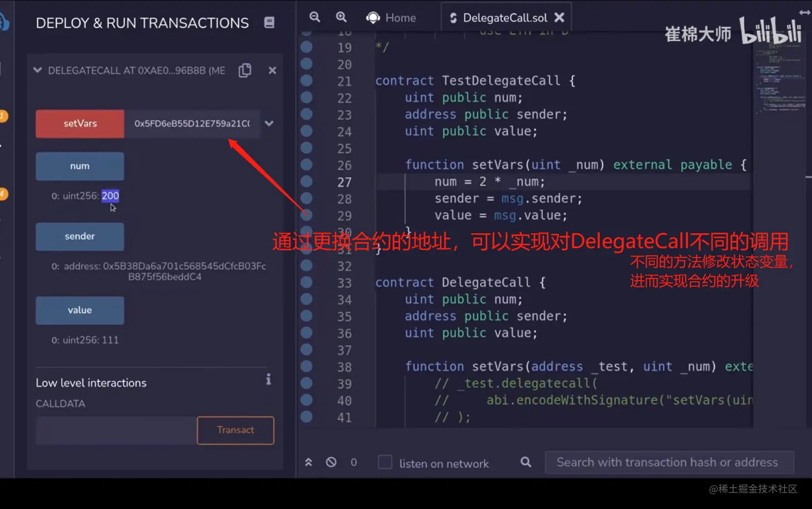The image size is (812, 509).
Task: Click line number 29 in gutter
Action: pos(345,216)
